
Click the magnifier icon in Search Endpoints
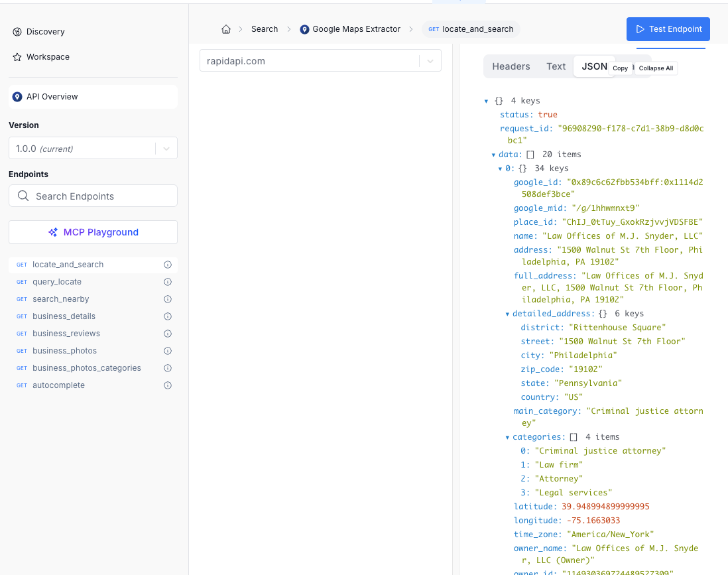23,196
